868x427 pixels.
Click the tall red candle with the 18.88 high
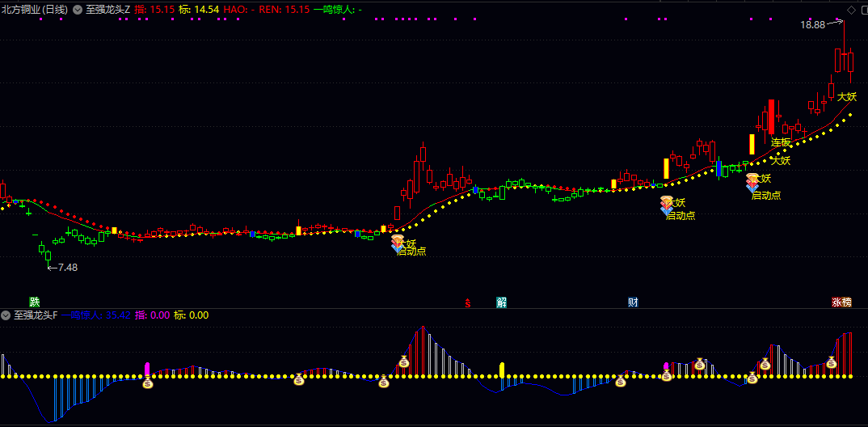pos(845,47)
